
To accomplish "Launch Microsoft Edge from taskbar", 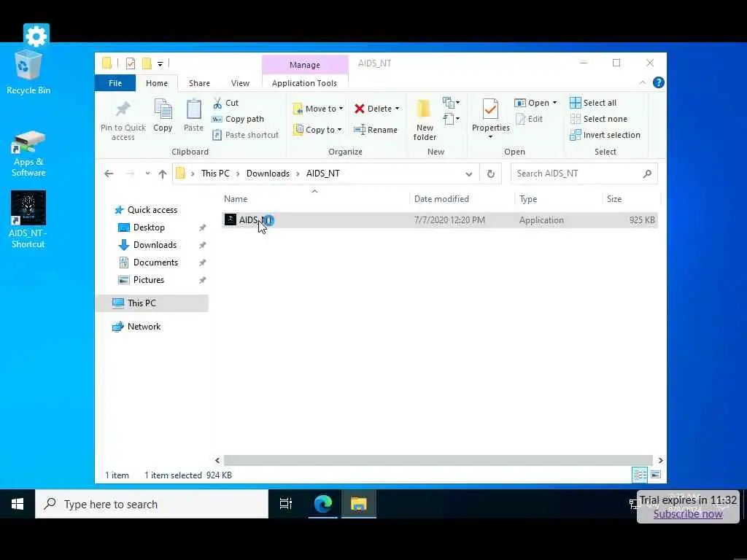I will pos(323,505).
